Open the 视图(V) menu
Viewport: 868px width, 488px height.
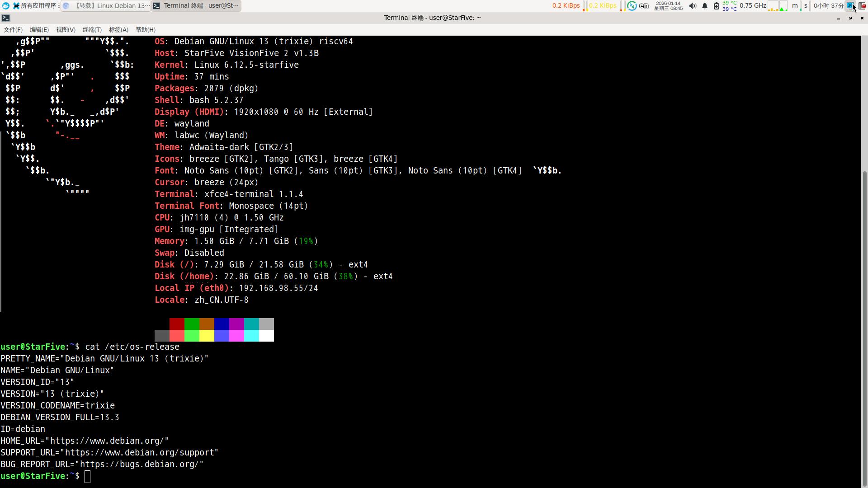(x=66, y=30)
